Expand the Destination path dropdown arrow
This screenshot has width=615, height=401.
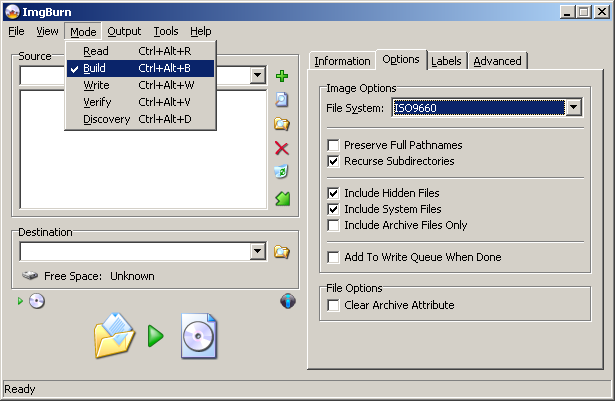point(257,252)
